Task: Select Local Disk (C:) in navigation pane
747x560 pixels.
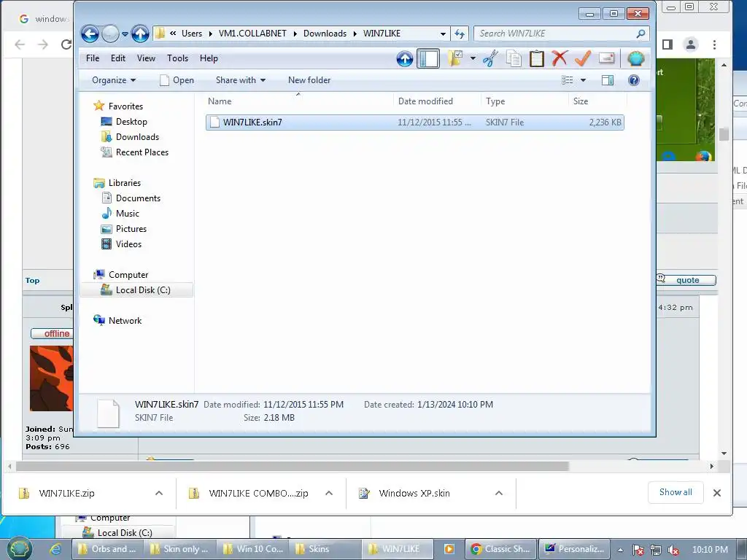Action: click(136, 290)
